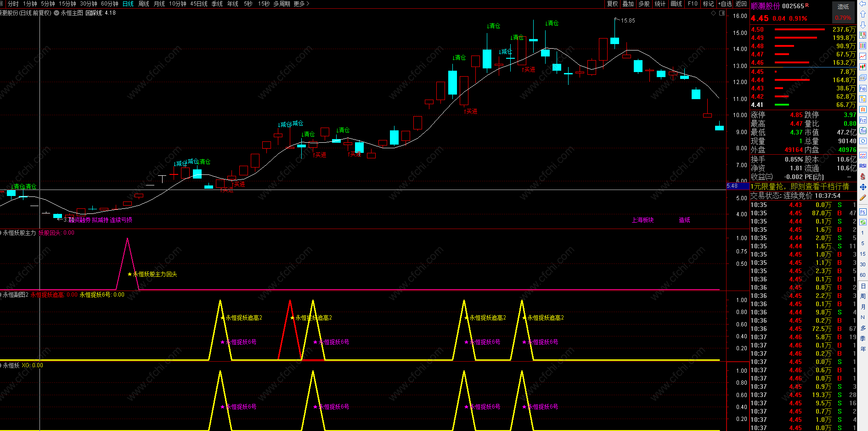Click the down arrow icon in right sidebar

pyautogui.click(x=863, y=25)
